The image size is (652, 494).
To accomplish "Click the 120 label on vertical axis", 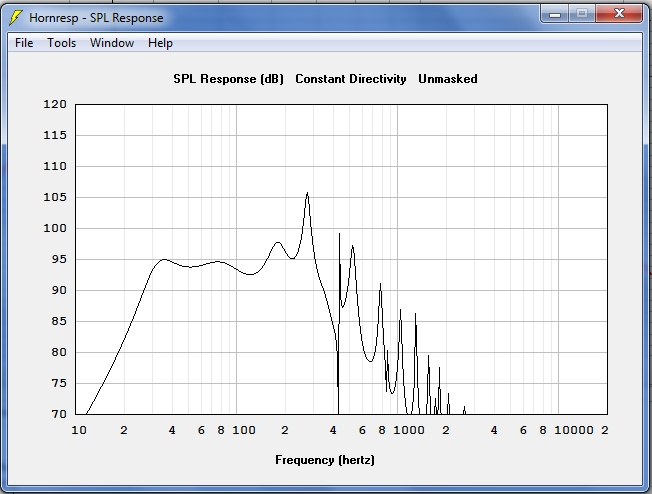I will click(x=55, y=104).
